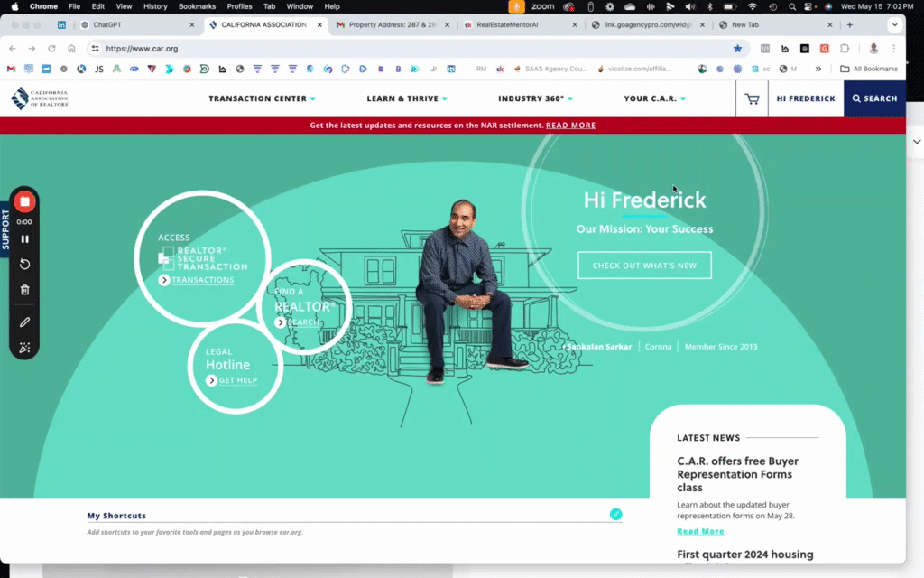This screenshot has width=924, height=578.
Task: Click the zoom item in the macOS menu bar
Action: click(542, 6)
